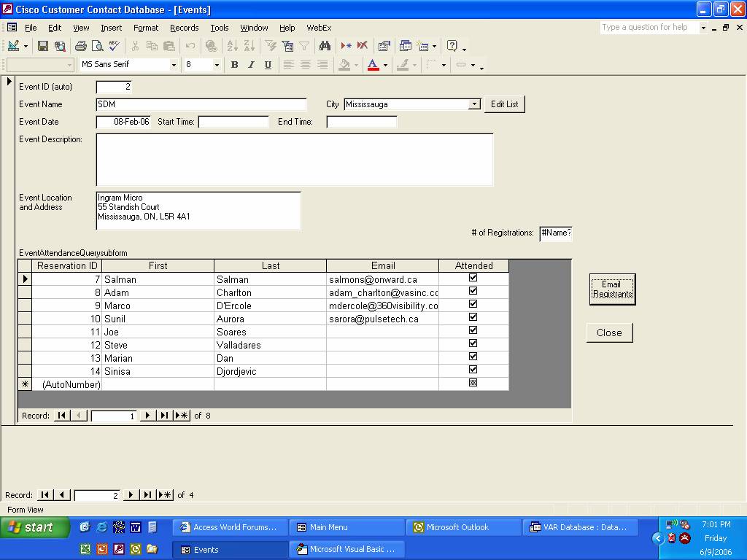This screenshot has height=560, width=747.
Task: Go to previous event record at bottom
Action: pos(62,495)
